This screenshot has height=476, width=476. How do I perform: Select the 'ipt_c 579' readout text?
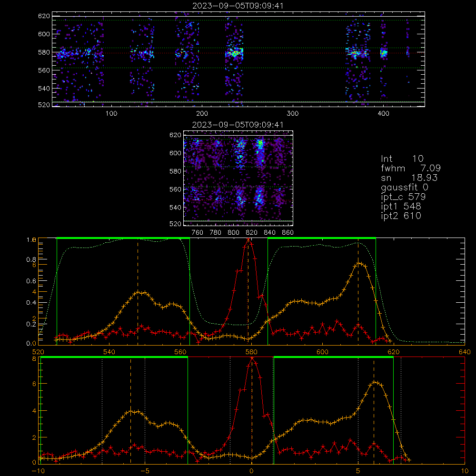point(403,197)
